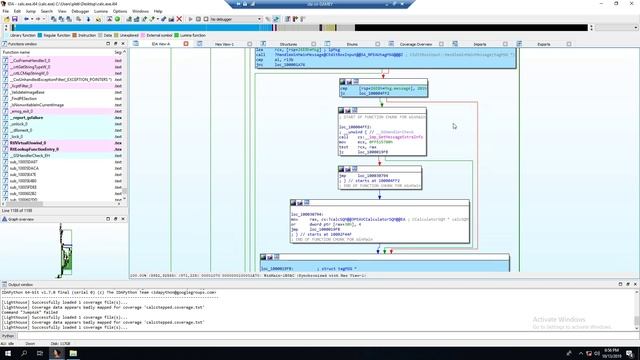Select __report_gsfailure function row

(62, 118)
